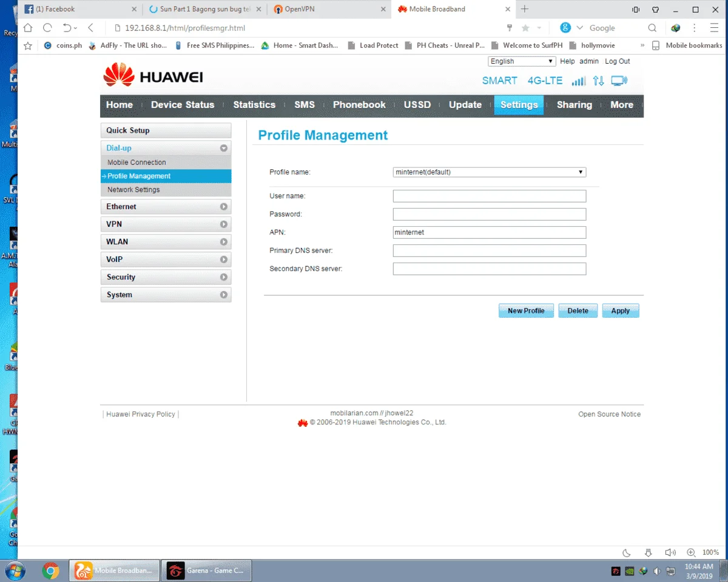Viewport: 728px width, 582px height.
Task: Click the Apply button
Action: pyautogui.click(x=621, y=310)
